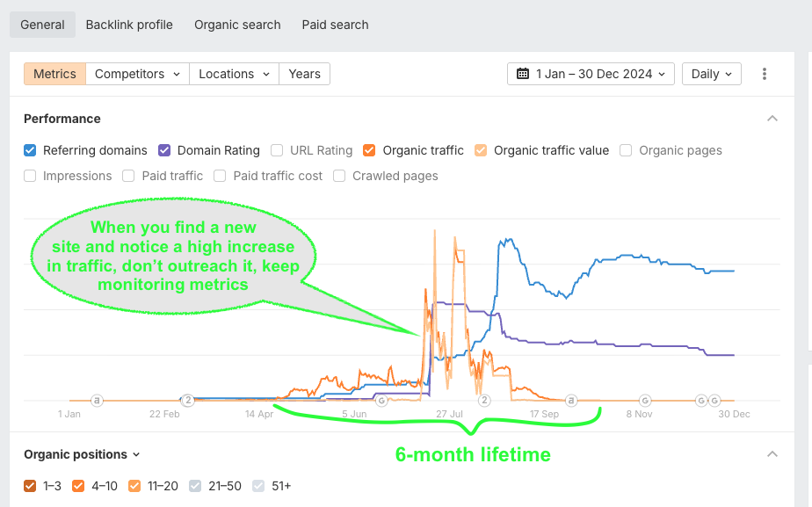Image resolution: width=812 pixels, height=507 pixels.
Task: Uncheck the Referring domains checkbox
Action: click(x=31, y=150)
